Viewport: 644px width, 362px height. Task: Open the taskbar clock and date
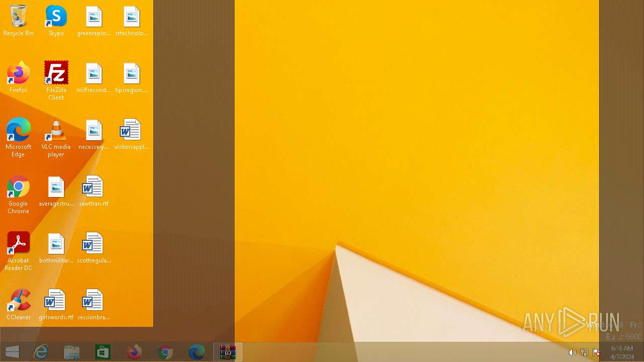(622, 352)
